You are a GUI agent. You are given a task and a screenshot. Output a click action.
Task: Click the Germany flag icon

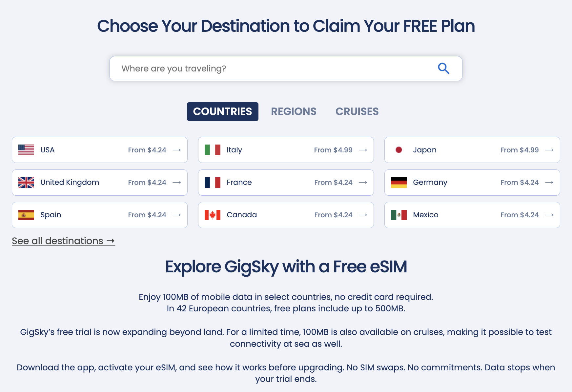click(399, 183)
